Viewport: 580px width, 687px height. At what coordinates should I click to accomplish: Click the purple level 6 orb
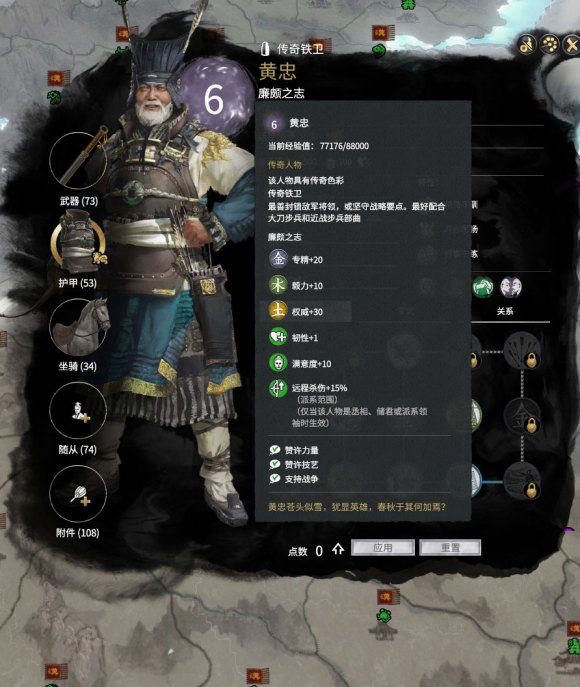pos(213,98)
